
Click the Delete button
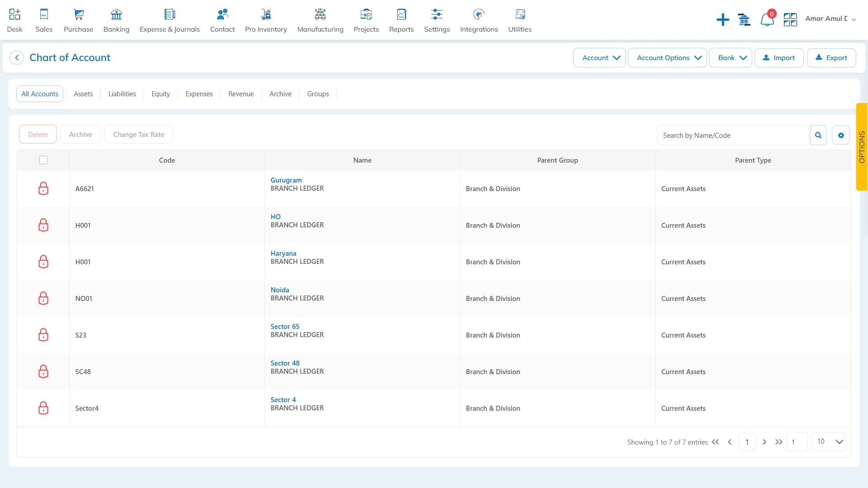coord(38,134)
